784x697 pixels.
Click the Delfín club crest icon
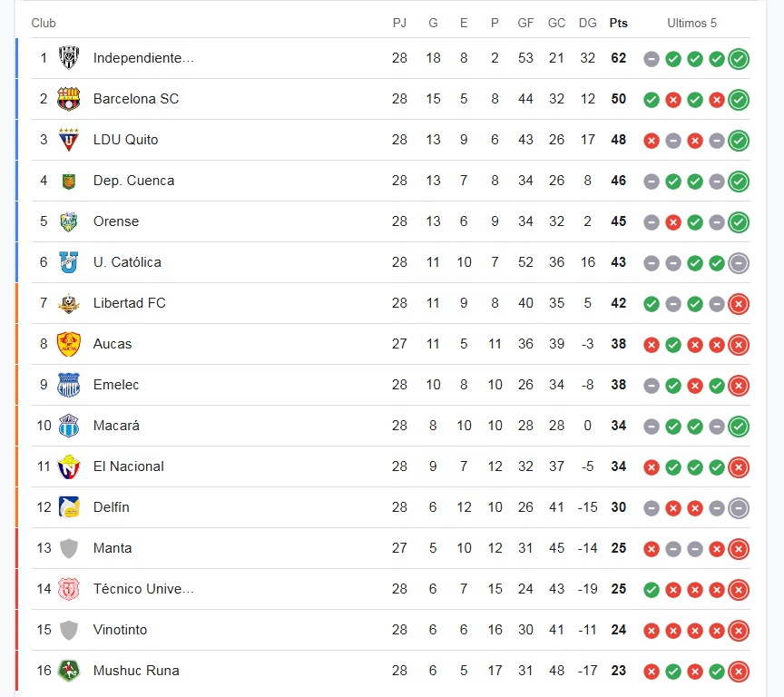tap(68, 507)
